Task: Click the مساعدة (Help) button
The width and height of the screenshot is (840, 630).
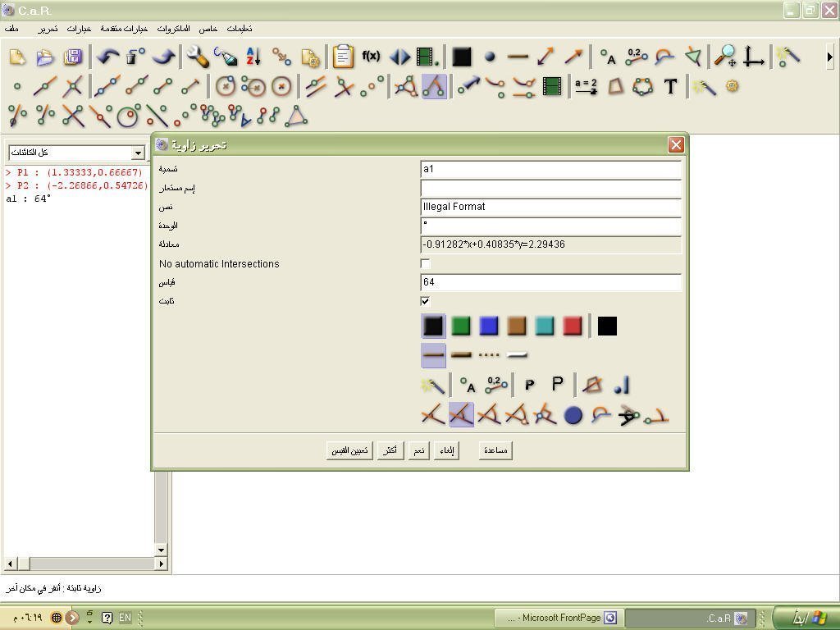Action: [x=495, y=450]
